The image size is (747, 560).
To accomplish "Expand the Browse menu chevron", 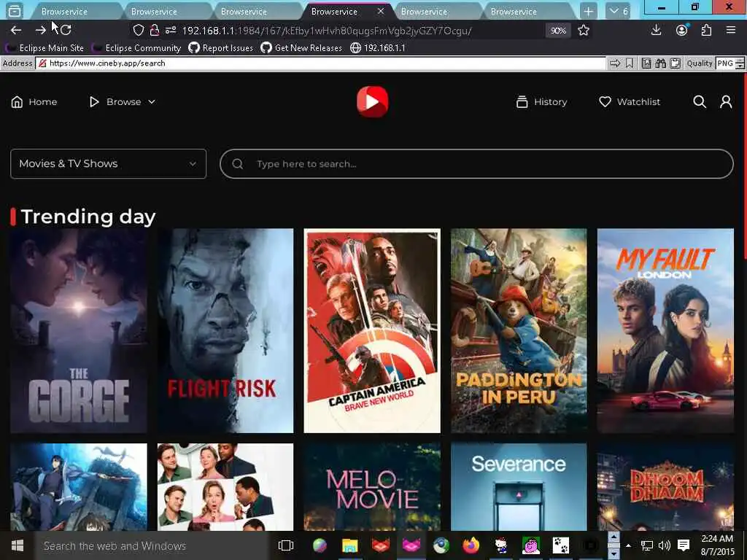I will [x=152, y=102].
